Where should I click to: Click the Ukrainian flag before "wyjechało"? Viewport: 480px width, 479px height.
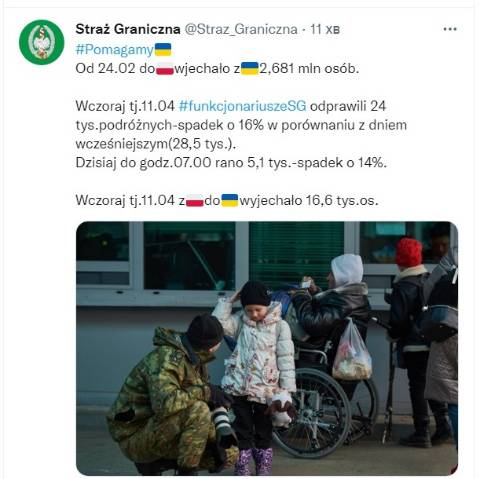pyautogui.click(x=230, y=200)
